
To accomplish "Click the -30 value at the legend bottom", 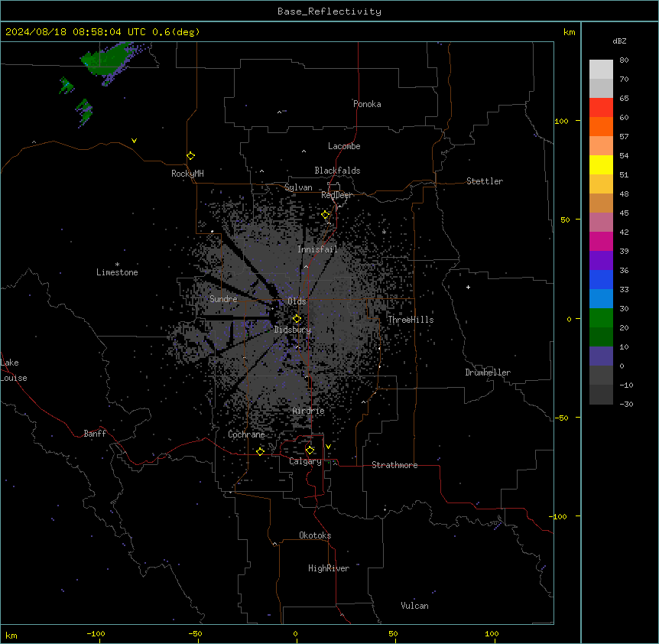I will (626, 404).
